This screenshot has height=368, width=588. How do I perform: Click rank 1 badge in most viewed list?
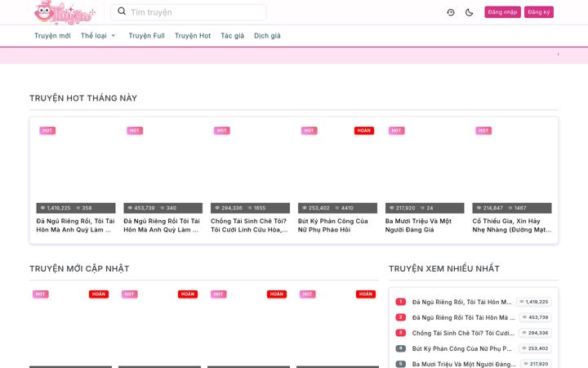click(400, 302)
